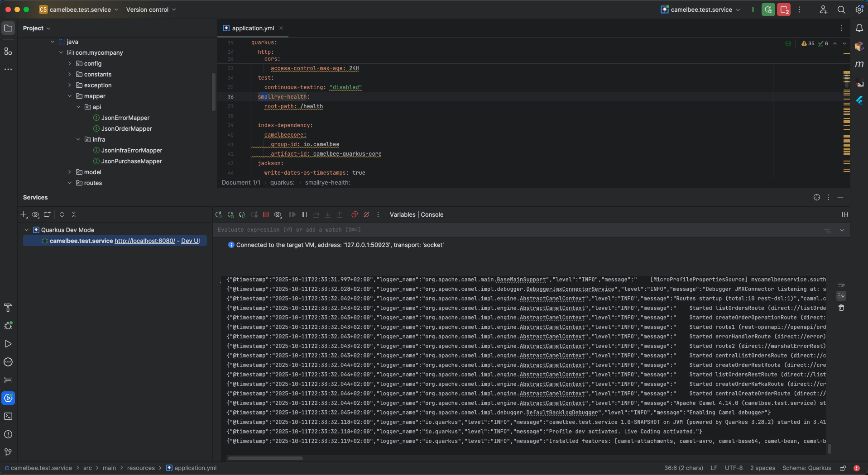Collapse the mapper folder in Project tree
Viewport: 868px width, 475px height.
70,96
